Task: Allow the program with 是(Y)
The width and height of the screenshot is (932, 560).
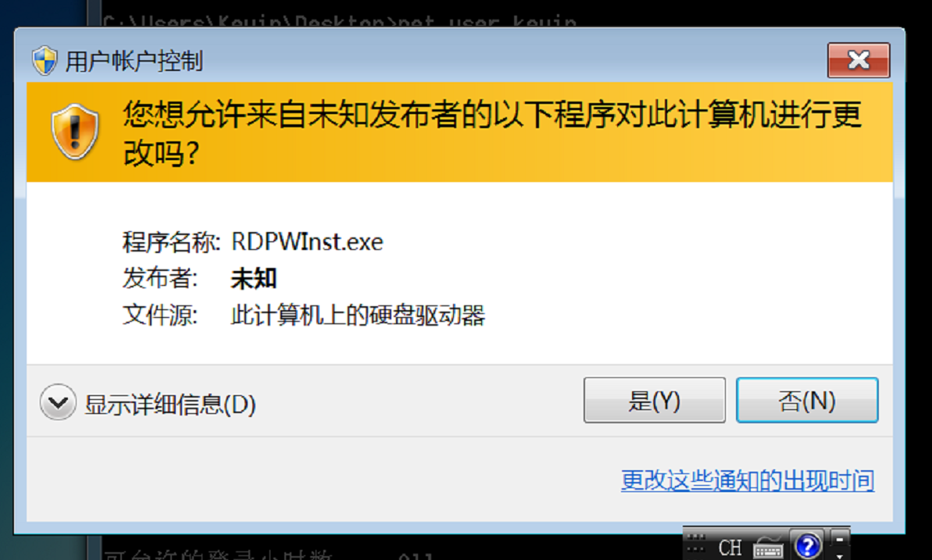Action: (655, 400)
